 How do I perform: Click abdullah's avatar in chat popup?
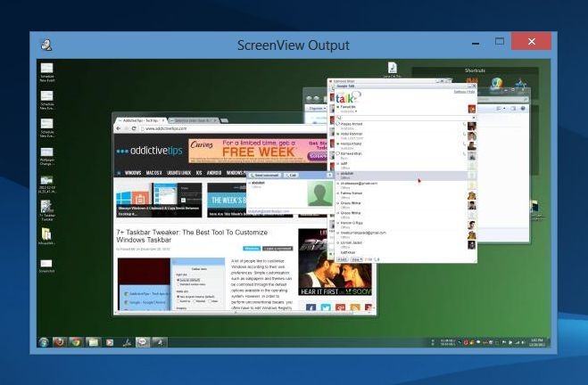coord(319,193)
